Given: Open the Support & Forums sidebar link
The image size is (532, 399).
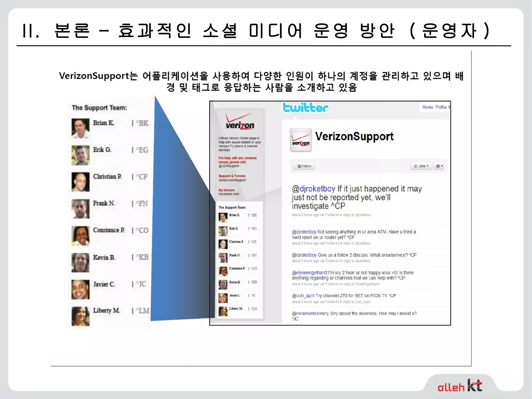Looking at the screenshot, I should [x=232, y=176].
